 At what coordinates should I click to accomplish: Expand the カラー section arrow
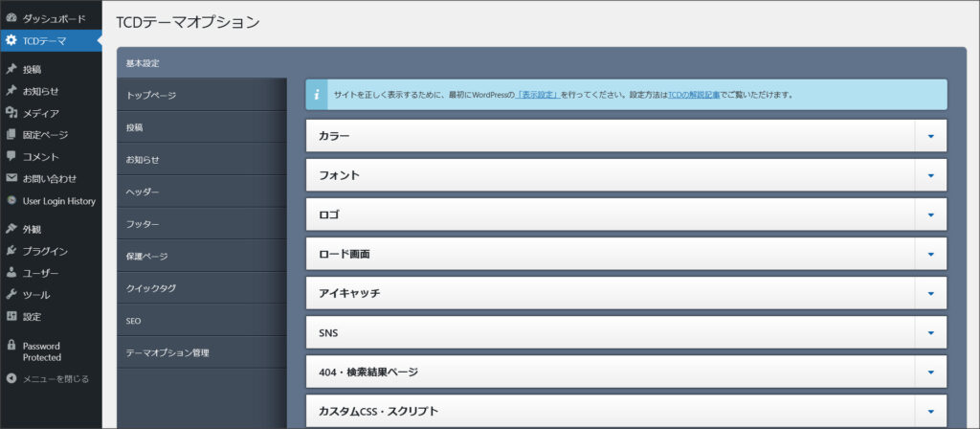[x=930, y=136]
